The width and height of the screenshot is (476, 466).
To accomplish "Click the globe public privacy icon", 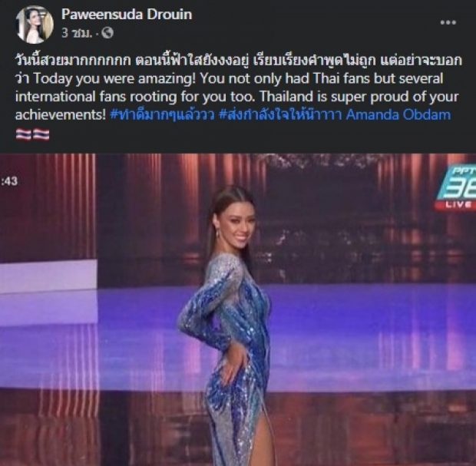I will [x=107, y=32].
